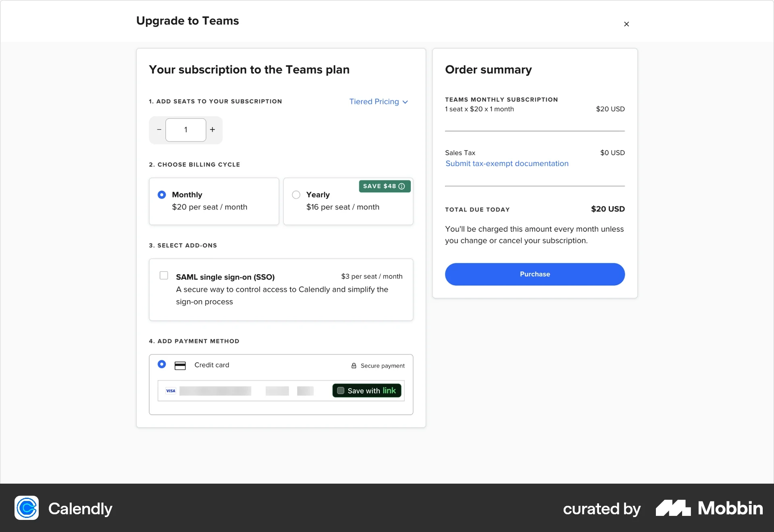Screen dimensions: 774x532
Task: Click the Purchase button
Action: click(535, 274)
